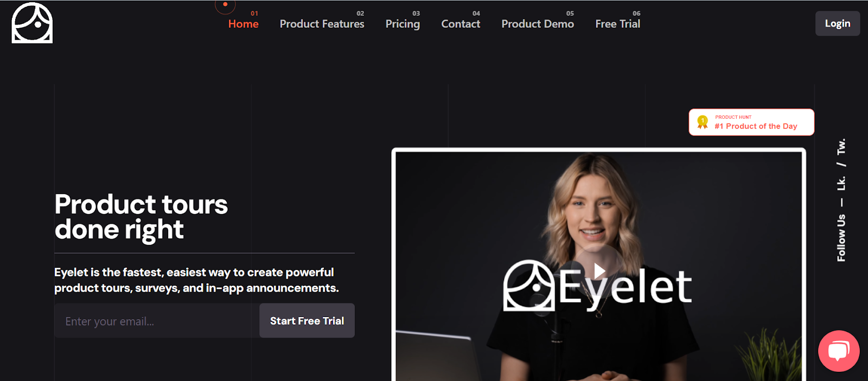Viewport: 868px width, 381px height.
Task: Open the #1 Product of the Day badge
Action: 751,122
